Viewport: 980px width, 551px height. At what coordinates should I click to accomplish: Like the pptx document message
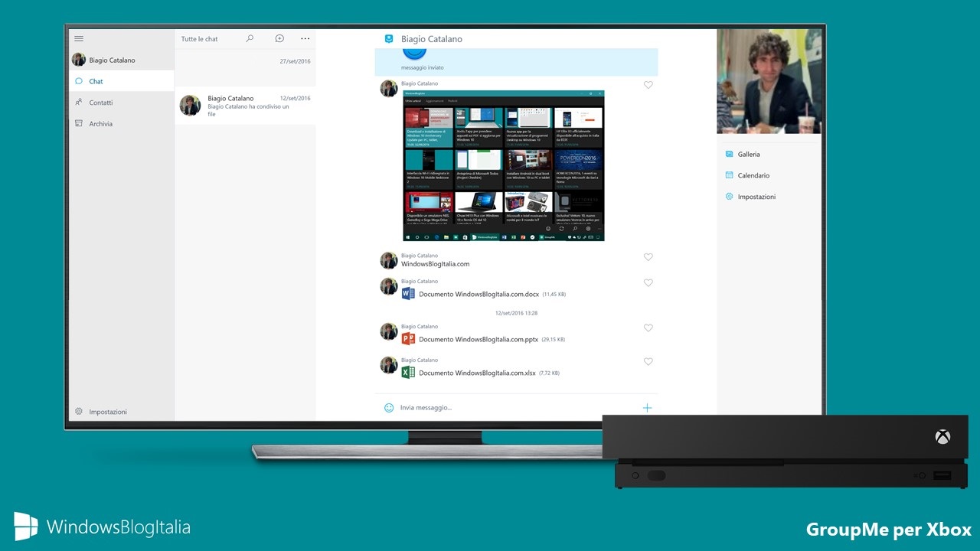(648, 328)
